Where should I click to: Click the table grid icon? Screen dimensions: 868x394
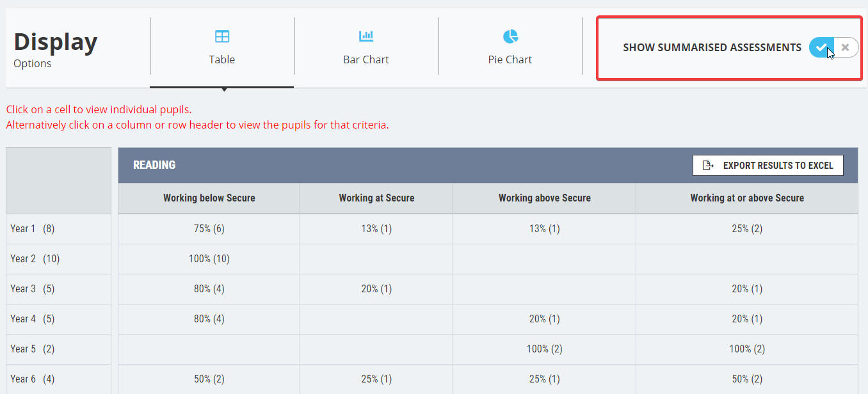tap(221, 36)
